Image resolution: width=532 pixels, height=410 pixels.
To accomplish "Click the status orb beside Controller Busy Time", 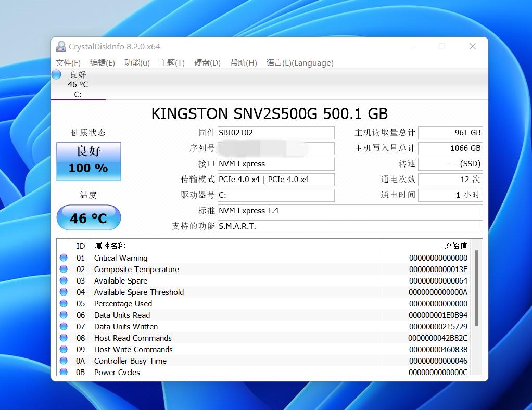I will [x=64, y=361].
